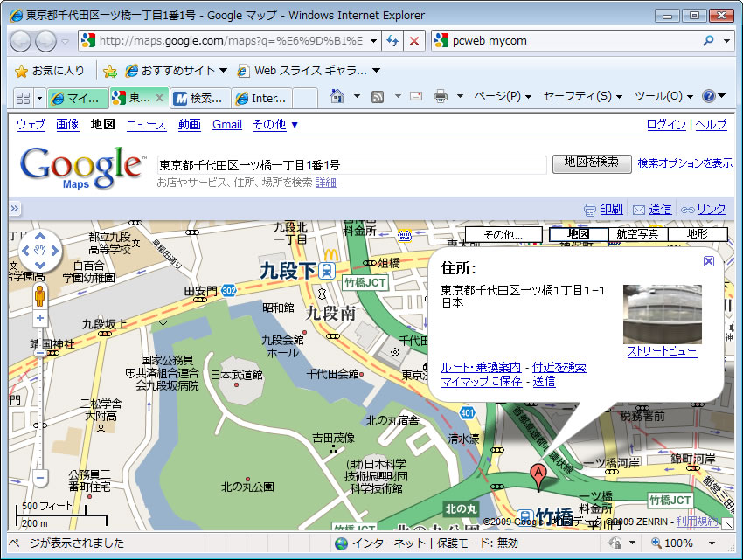Close the address info balloon

tap(708, 261)
